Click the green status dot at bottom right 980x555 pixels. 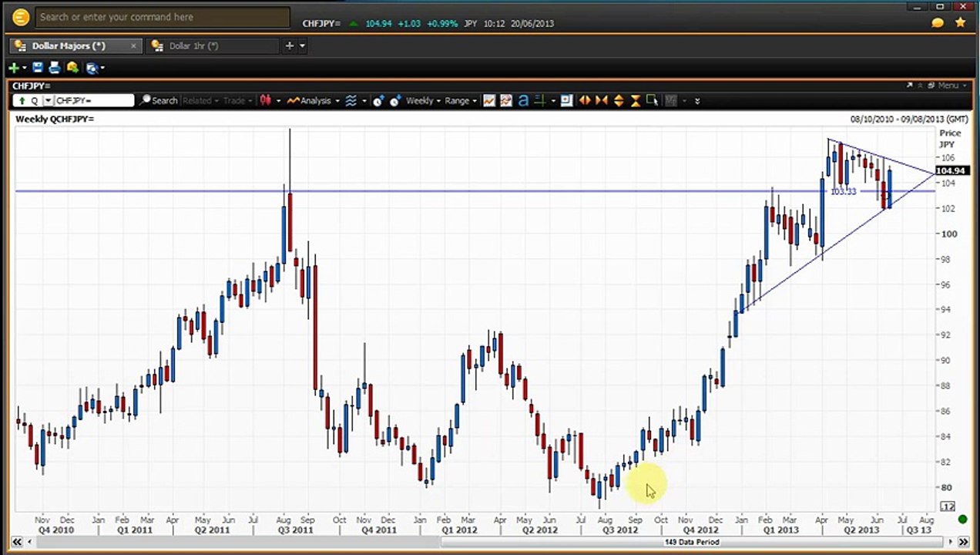tap(962, 520)
